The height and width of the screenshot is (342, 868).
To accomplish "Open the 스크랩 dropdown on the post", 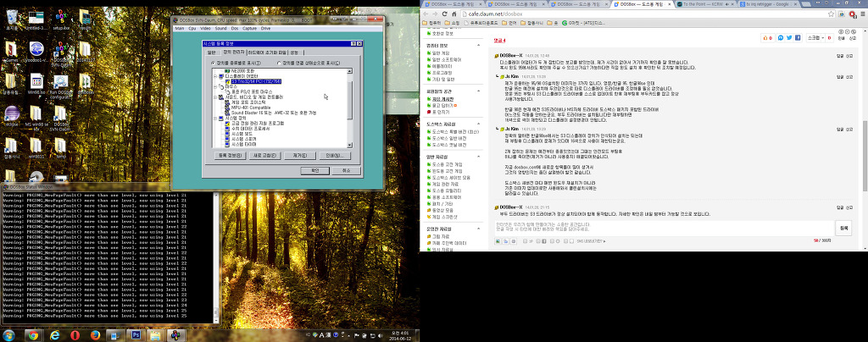I will coord(817,38).
